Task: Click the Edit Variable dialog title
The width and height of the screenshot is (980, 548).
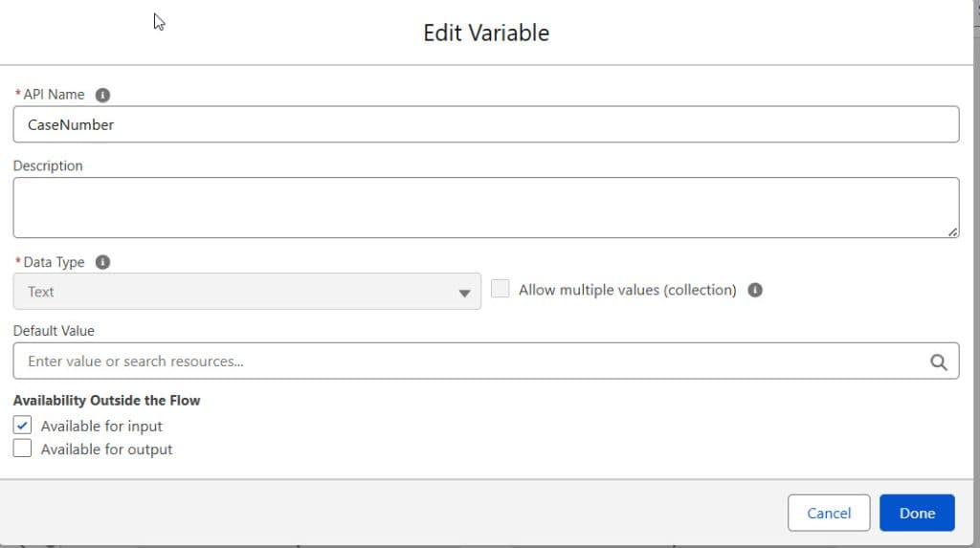Action: click(x=486, y=33)
